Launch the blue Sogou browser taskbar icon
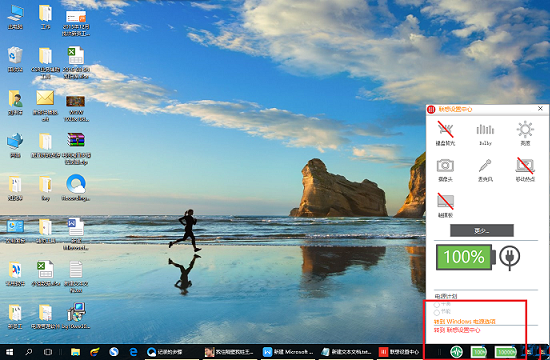The height and width of the screenshot is (360, 550). tap(114, 352)
